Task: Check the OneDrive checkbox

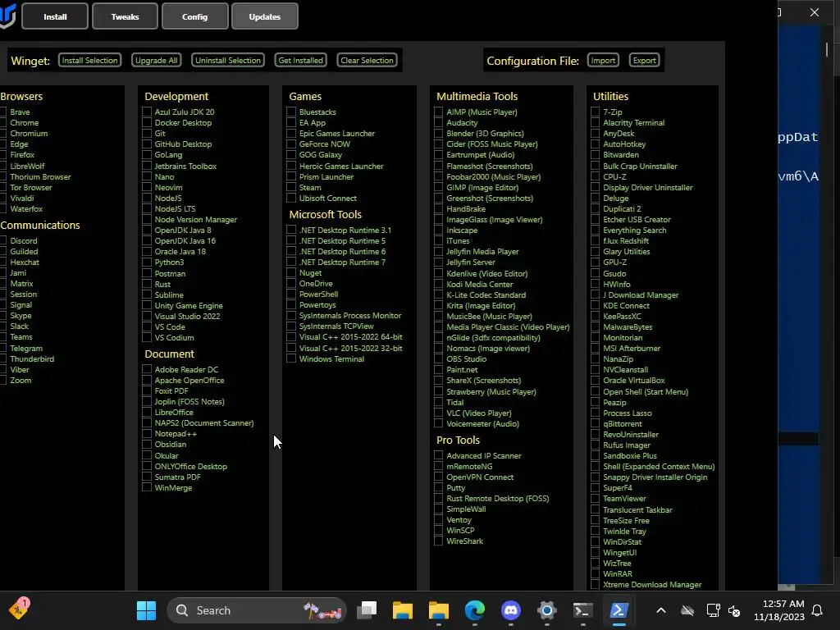Action: click(x=291, y=283)
